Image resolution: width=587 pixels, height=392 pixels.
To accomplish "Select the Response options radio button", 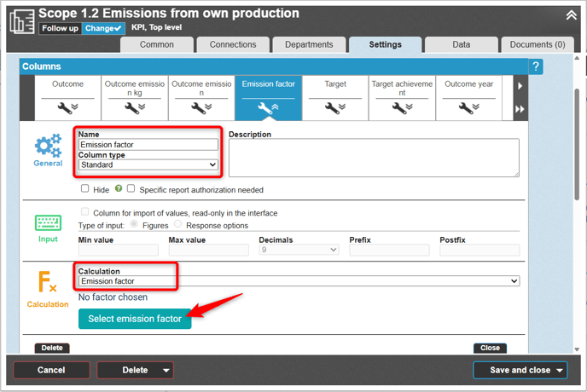I will [178, 225].
